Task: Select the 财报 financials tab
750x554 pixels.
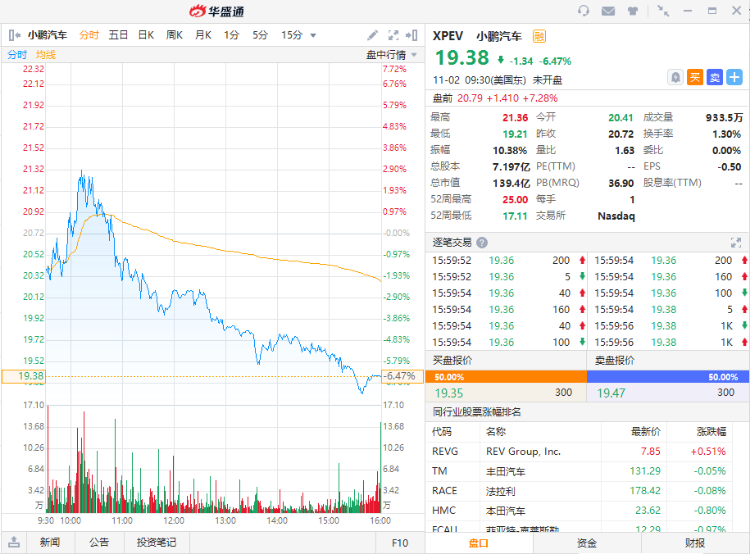Action: click(x=695, y=543)
